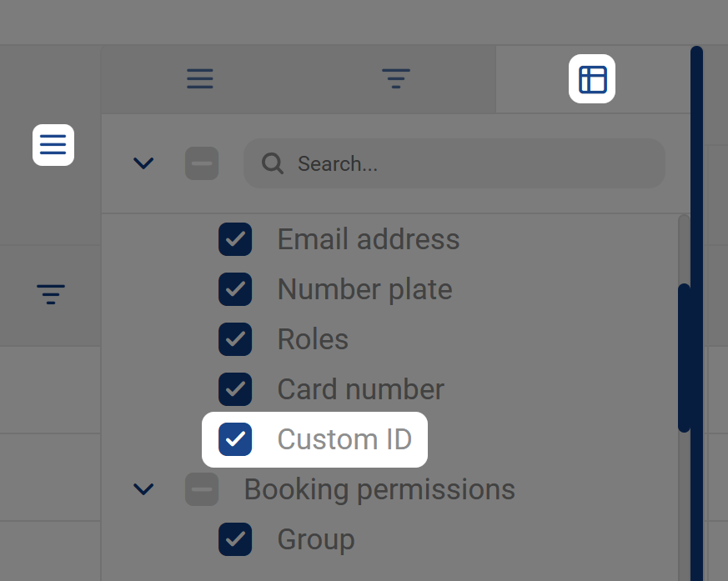The image size is (728, 581).
Task: Click the filter icon in left sidebar
Action: point(51,294)
